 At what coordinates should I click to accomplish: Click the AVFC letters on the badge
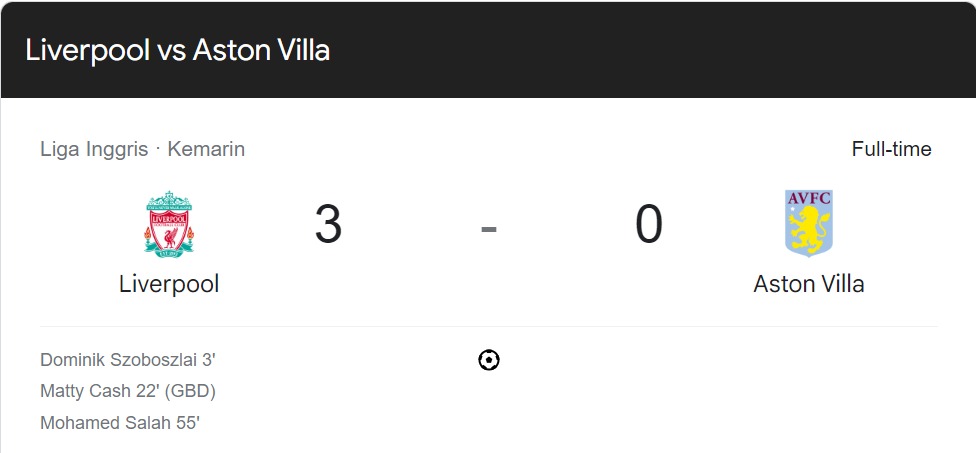[x=809, y=198]
